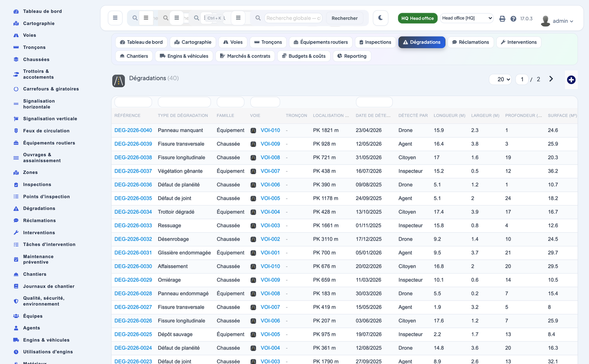
Task: Switch to the Équipements routiers tab
Action: point(321,42)
